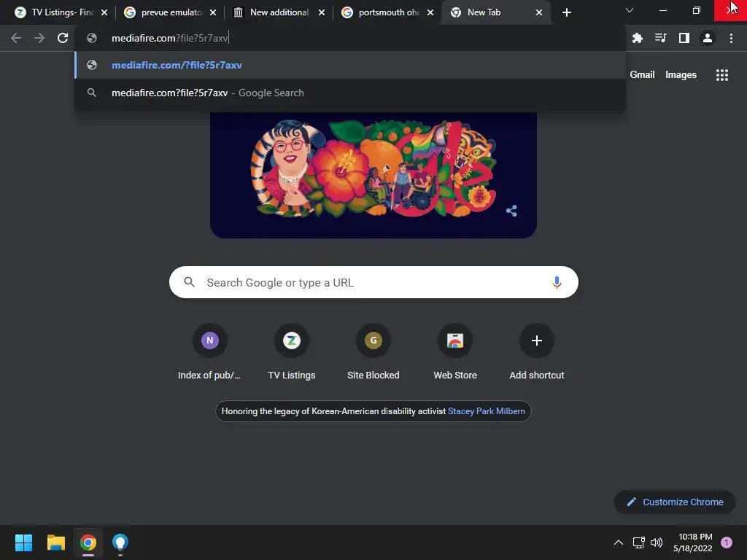Open the Site Blocked shortcut tile
Image resolution: width=747 pixels, height=560 pixels.
click(373, 352)
